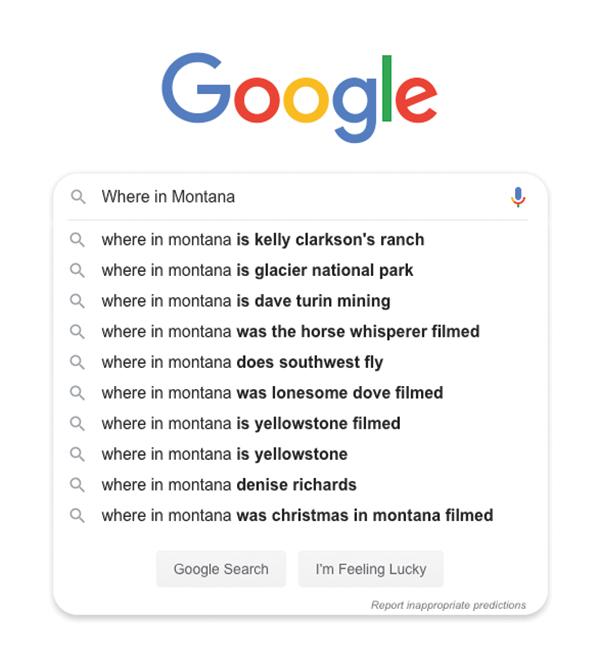Pick the 'is yellowstone' suggestion without filmed
The width and height of the screenshot is (600, 666).
(x=297, y=454)
